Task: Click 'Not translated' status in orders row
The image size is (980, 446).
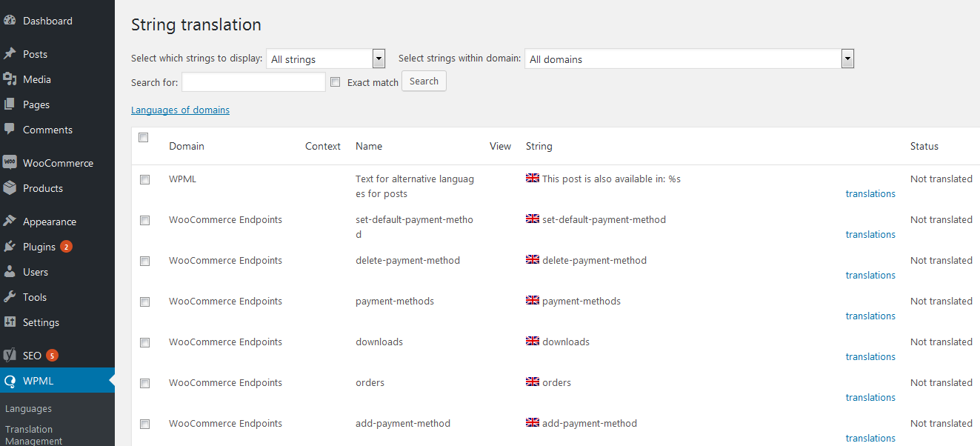Action: 941,382
